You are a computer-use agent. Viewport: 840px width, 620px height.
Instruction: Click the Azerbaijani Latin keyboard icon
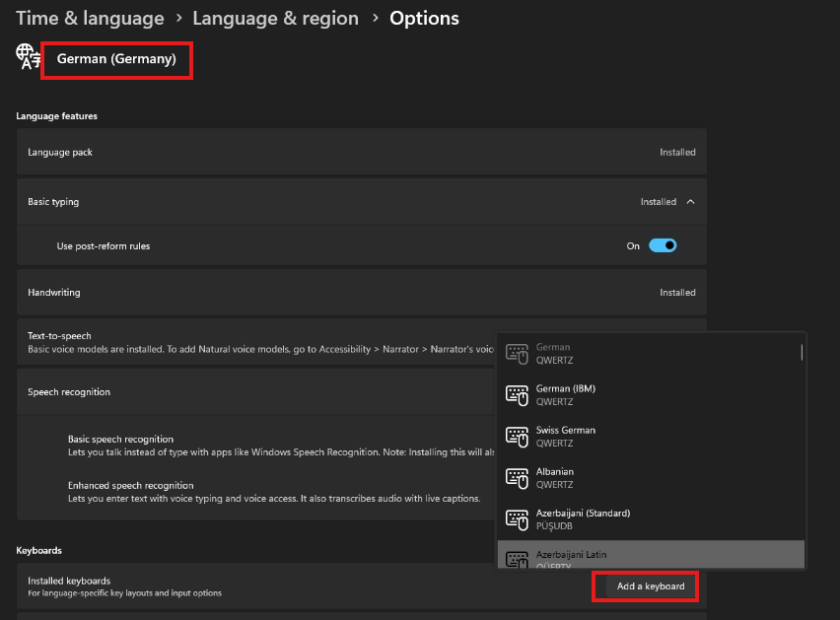coord(517,559)
